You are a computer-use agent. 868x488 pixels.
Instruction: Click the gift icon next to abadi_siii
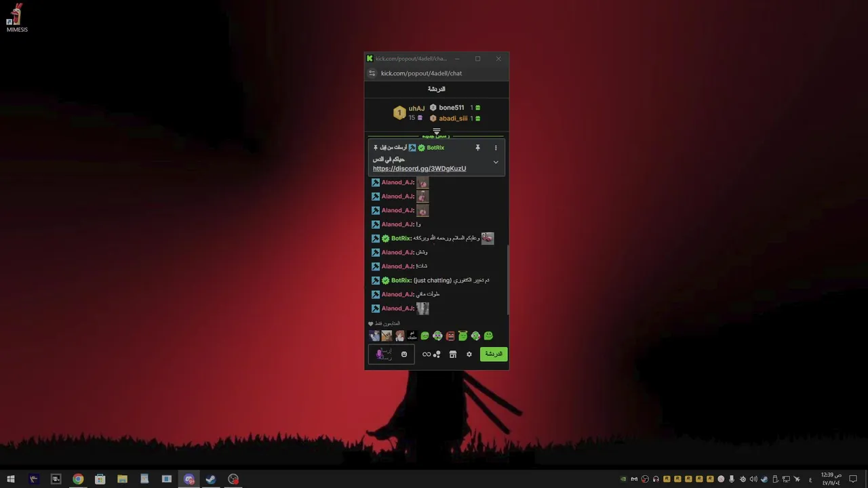point(477,119)
